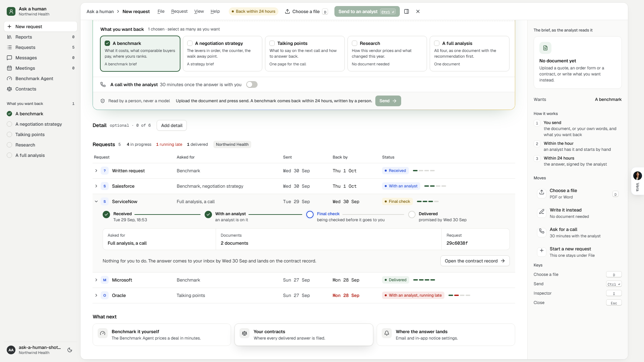
Task: Click the Add detail button
Action: [172, 125]
